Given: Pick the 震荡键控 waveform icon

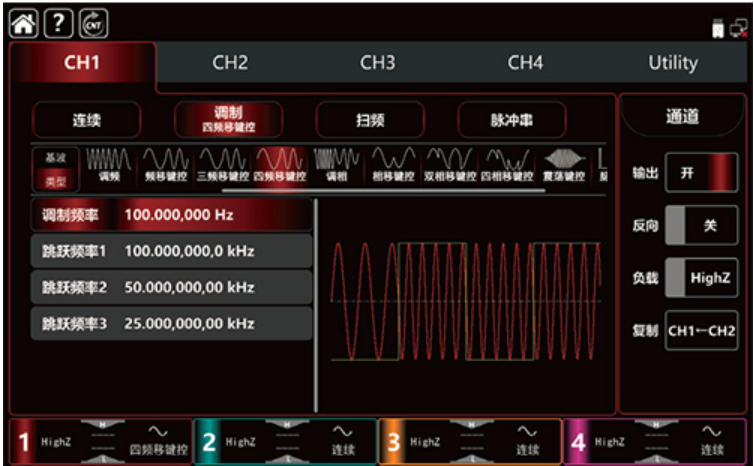Looking at the screenshot, I should [564, 165].
